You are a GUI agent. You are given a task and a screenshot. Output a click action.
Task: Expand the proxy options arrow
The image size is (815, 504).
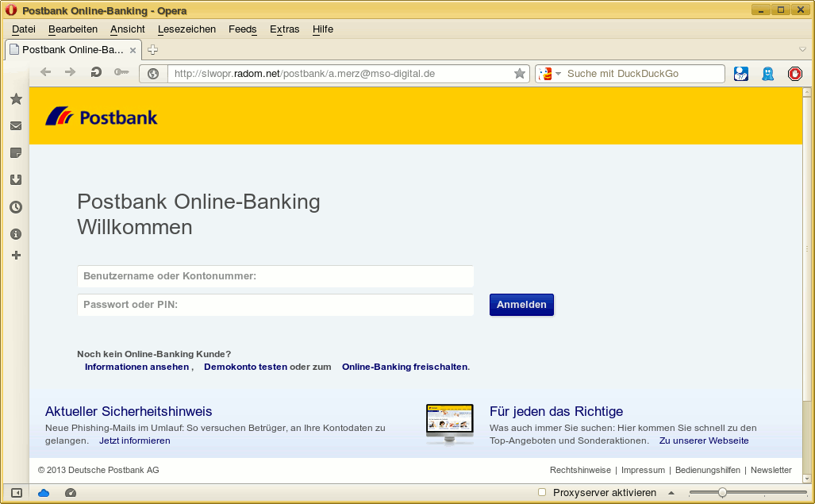pos(671,492)
